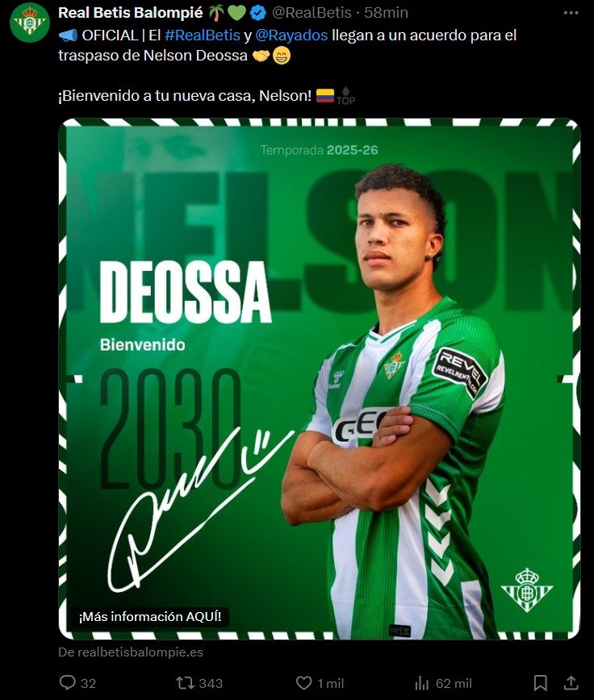View tweet analytics bar chart icon

tap(421, 682)
